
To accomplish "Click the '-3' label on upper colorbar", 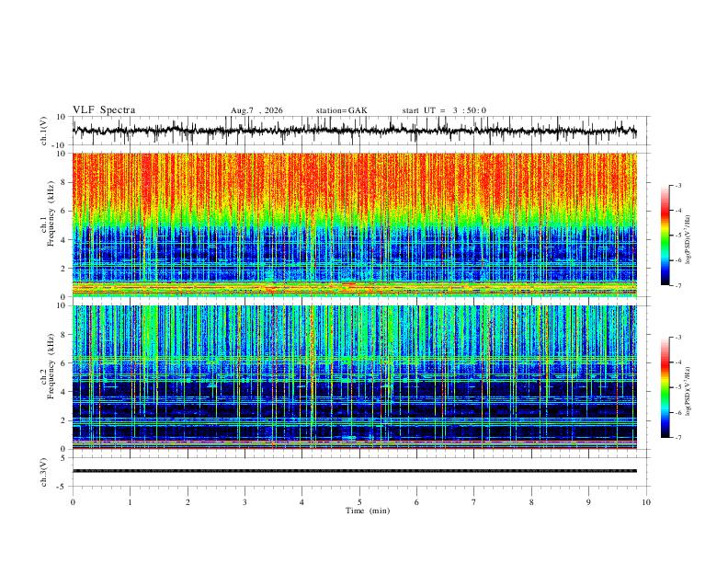I will pos(677,185).
